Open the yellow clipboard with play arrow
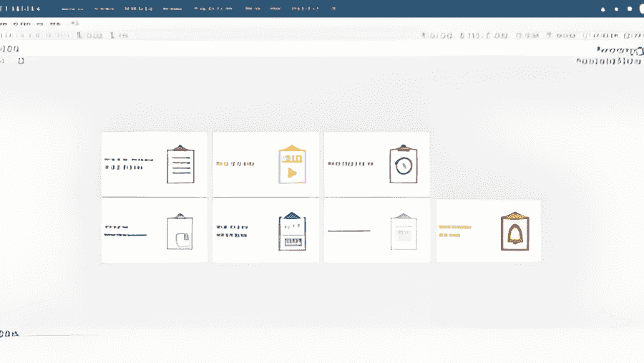 coord(291,165)
